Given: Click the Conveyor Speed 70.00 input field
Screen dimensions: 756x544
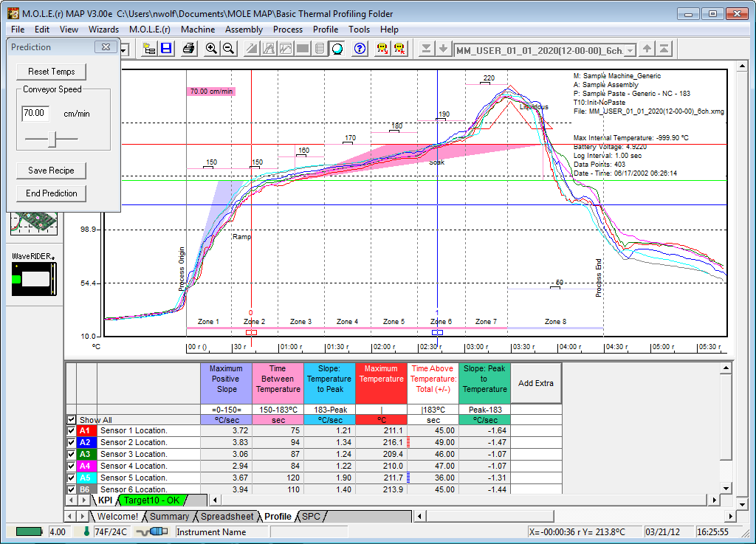Looking at the screenshot, I should (x=35, y=113).
